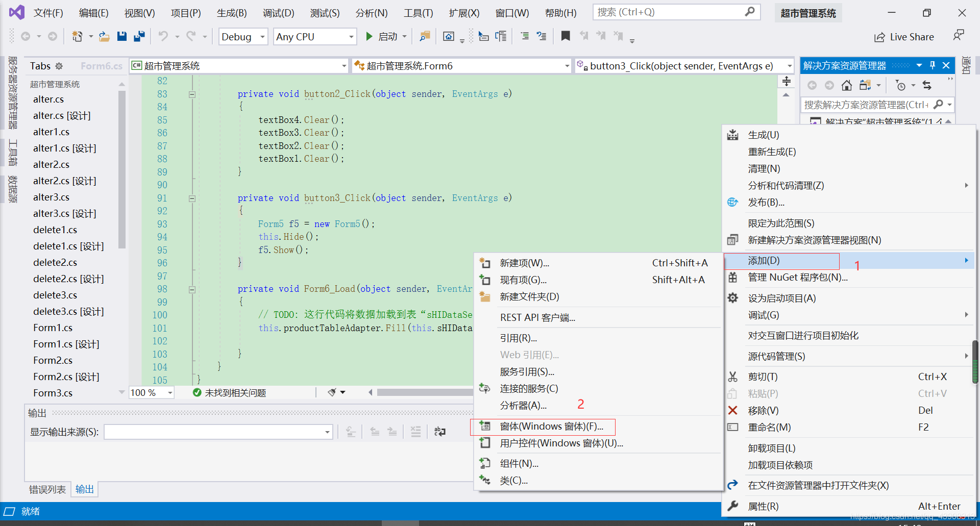980x526 pixels.
Task: Click the feedback icon beside Live Share
Action: pos(959,36)
